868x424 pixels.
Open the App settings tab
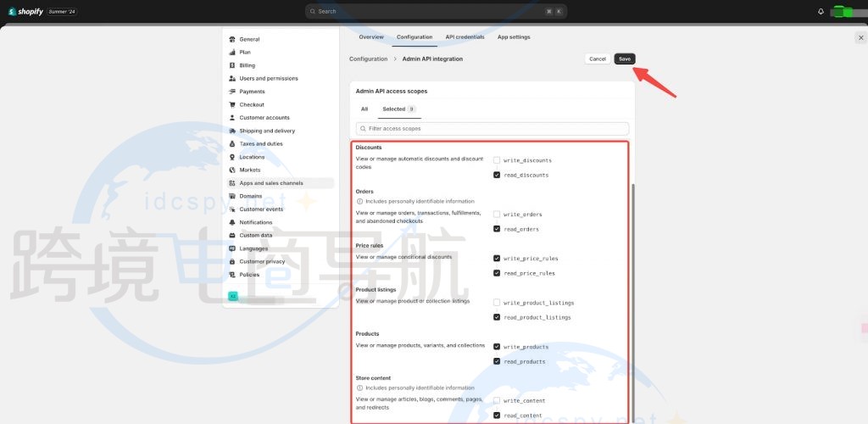[x=514, y=37]
